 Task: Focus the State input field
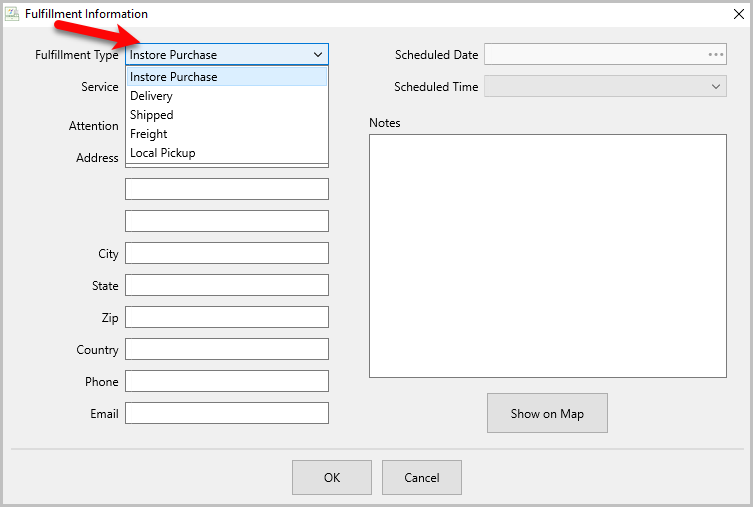[227, 285]
